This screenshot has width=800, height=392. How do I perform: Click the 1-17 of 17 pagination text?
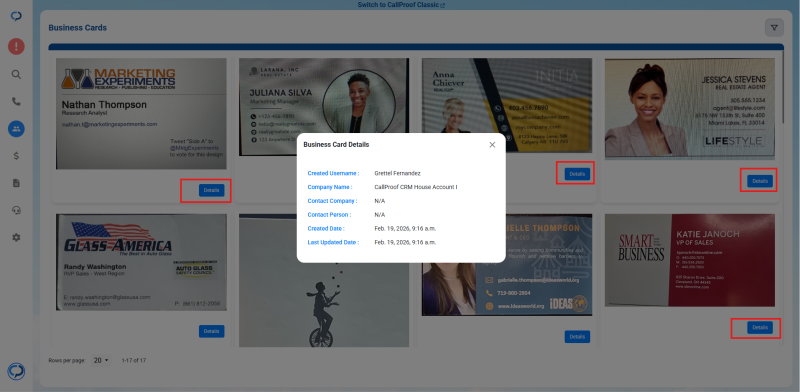click(x=134, y=360)
